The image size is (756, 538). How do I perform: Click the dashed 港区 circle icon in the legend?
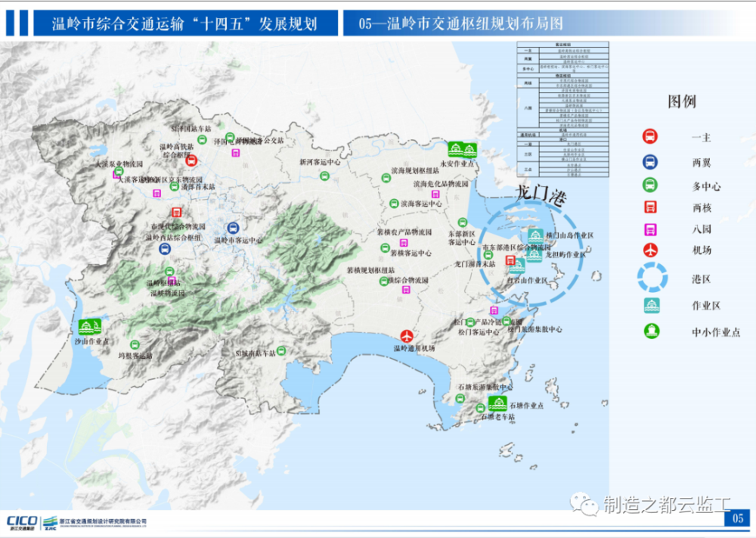pyautogui.click(x=652, y=278)
